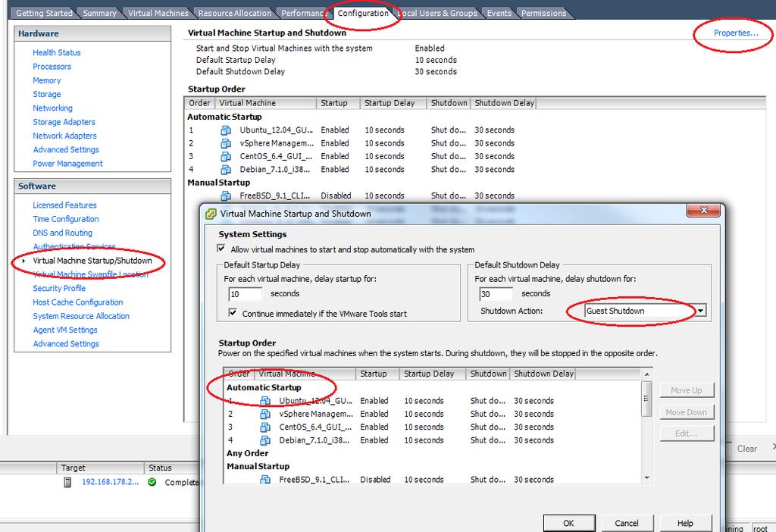This screenshot has height=532, width=776.
Task: Click vSphere Management VM icon in dialog list
Action: 265,414
